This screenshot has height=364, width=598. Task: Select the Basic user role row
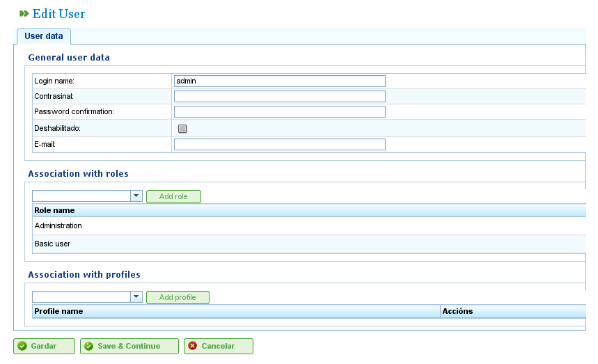[309, 244]
